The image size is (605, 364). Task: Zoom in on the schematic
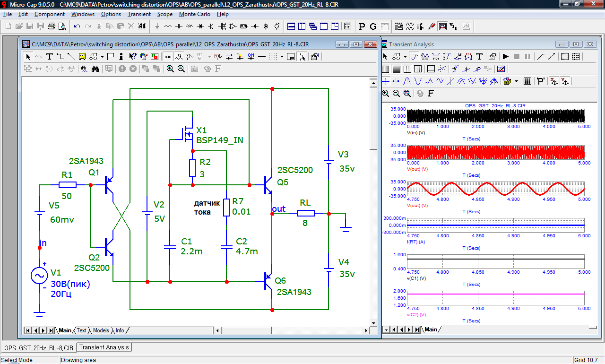click(170, 69)
